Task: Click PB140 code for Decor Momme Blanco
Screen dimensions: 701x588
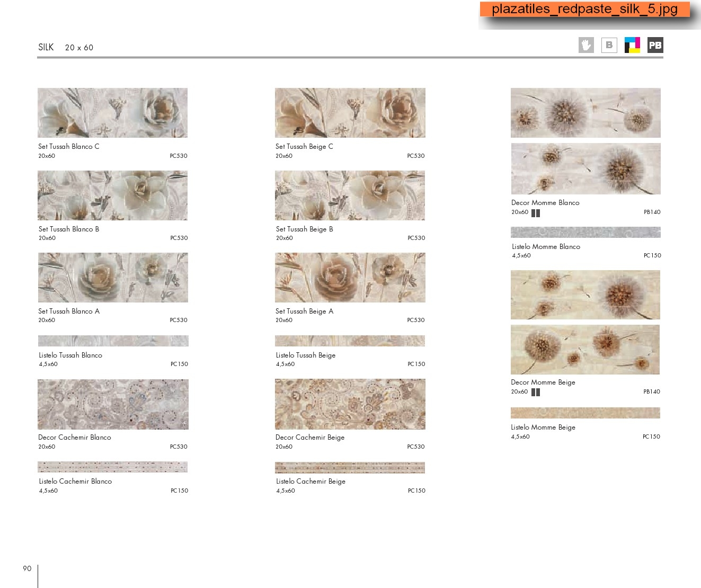Action: coord(652,212)
